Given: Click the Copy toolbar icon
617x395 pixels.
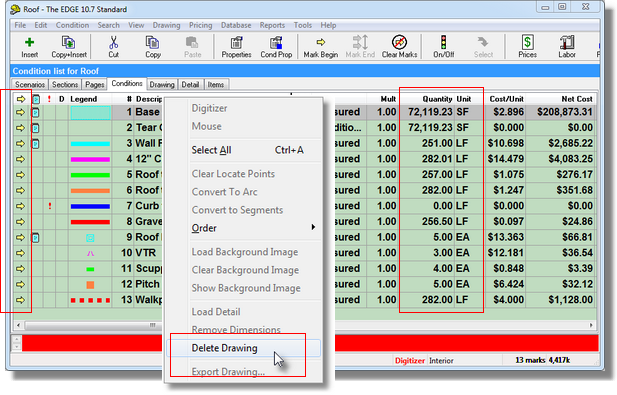Looking at the screenshot, I should click(153, 47).
